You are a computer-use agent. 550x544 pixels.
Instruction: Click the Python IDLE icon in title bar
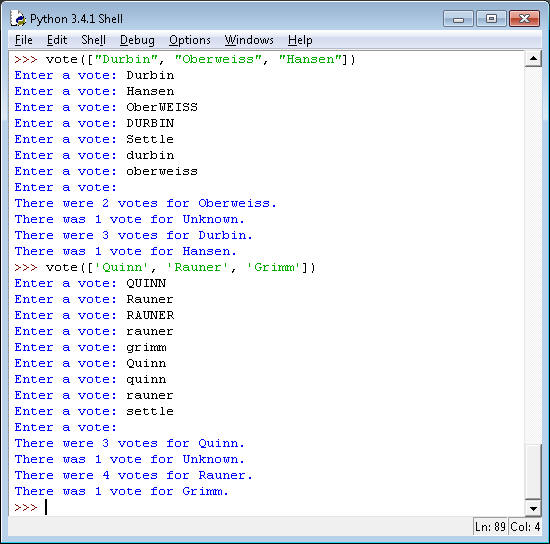click(18, 19)
